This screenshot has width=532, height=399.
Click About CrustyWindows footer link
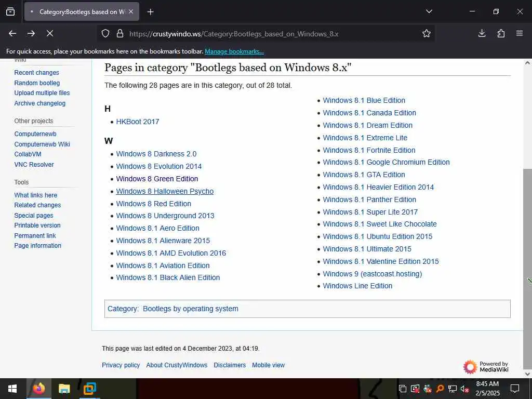click(x=177, y=365)
